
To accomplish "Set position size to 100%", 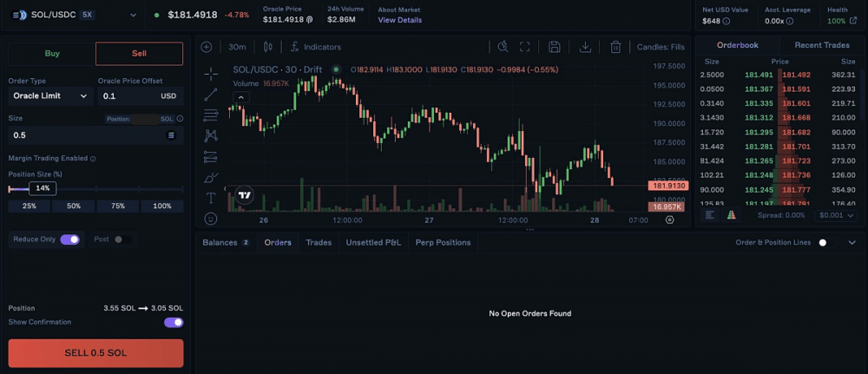I will point(162,206).
